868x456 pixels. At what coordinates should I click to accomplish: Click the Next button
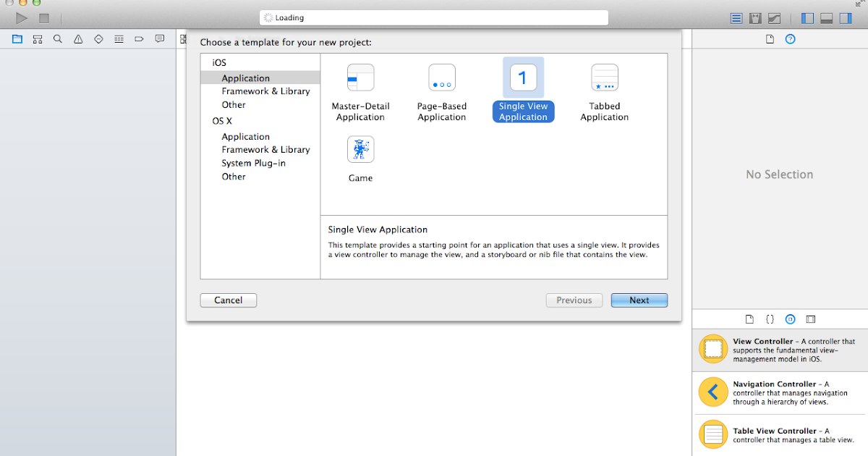point(639,300)
